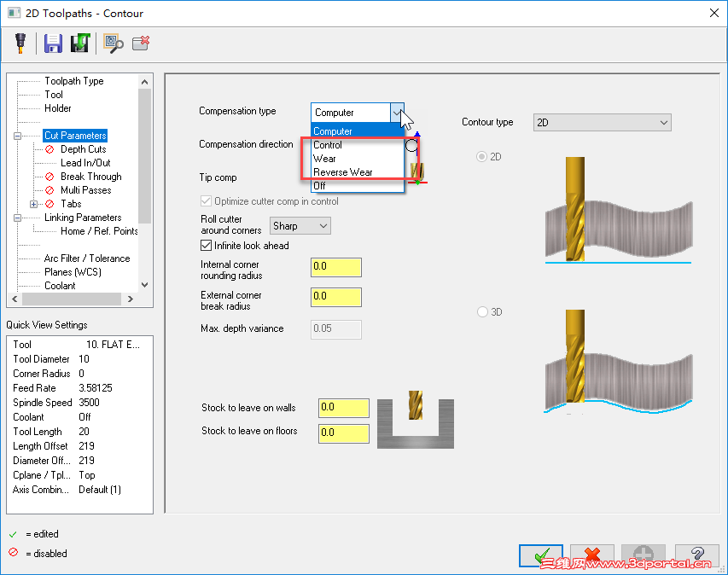Select Home / Ref. Points tree item
The image size is (728, 575).
click(99, 231)
